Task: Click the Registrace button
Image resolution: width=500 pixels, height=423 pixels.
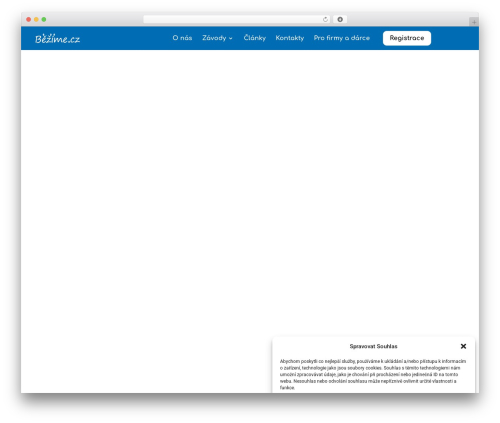Action: (x=407, y=38)
